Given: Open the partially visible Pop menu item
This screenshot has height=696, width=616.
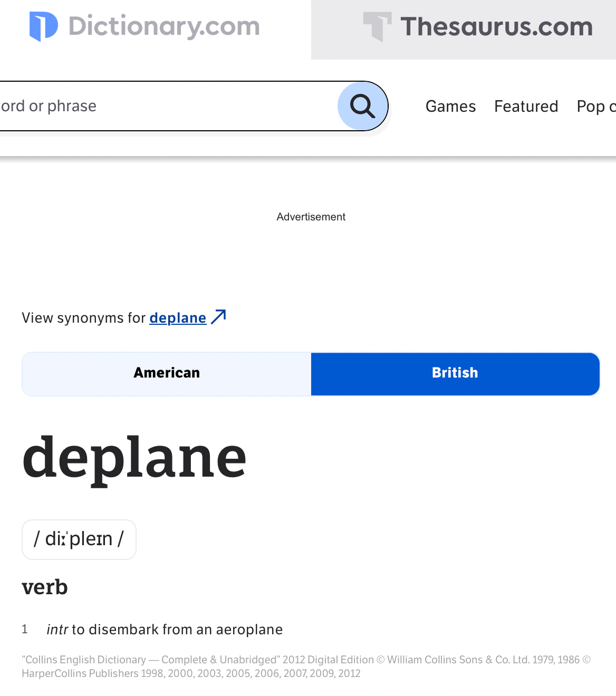Looking at the screenshot, I should 596,107.
